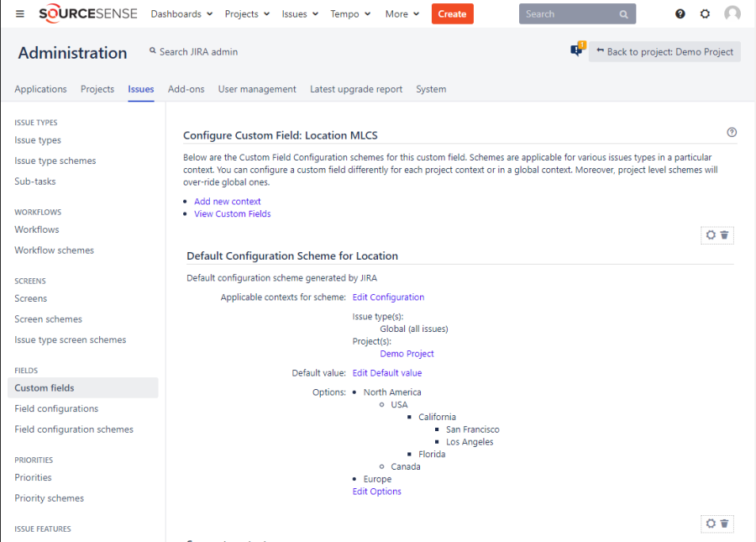This screenshot has height=542, width=756.
Task: Expand the Dashboards dropdown
Action: click(x=181, y=14)
